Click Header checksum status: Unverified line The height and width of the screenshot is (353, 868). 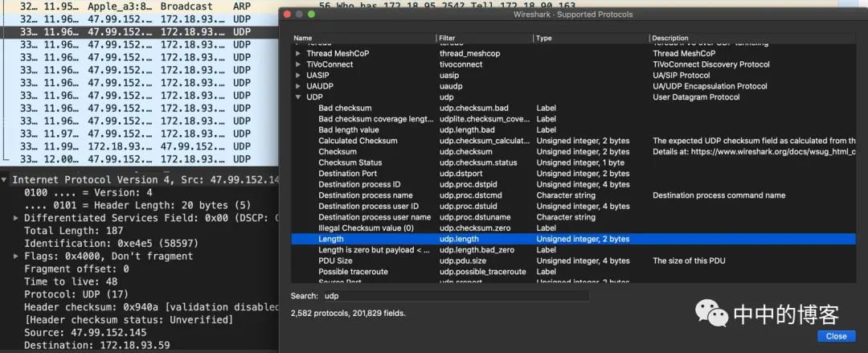pos(129,320)
